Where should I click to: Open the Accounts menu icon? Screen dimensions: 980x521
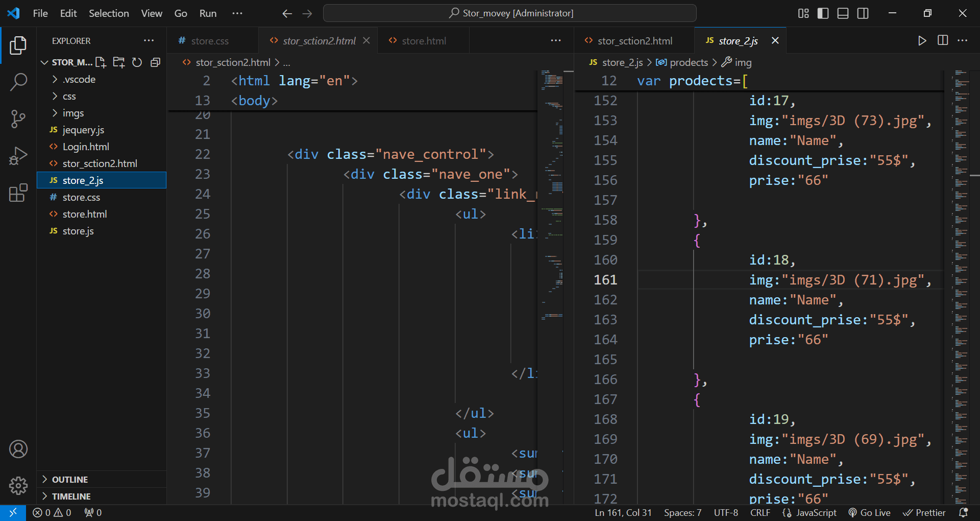(x=18, y=449)
